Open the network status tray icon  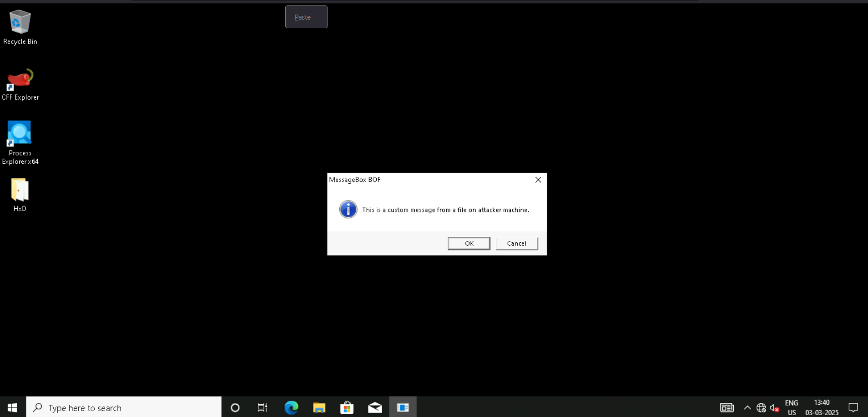coord(761,407)
